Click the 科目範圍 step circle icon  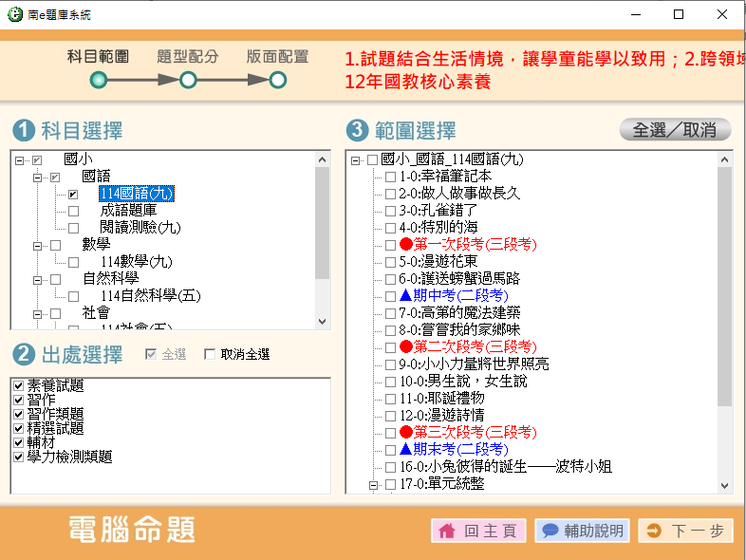(98, 81)
